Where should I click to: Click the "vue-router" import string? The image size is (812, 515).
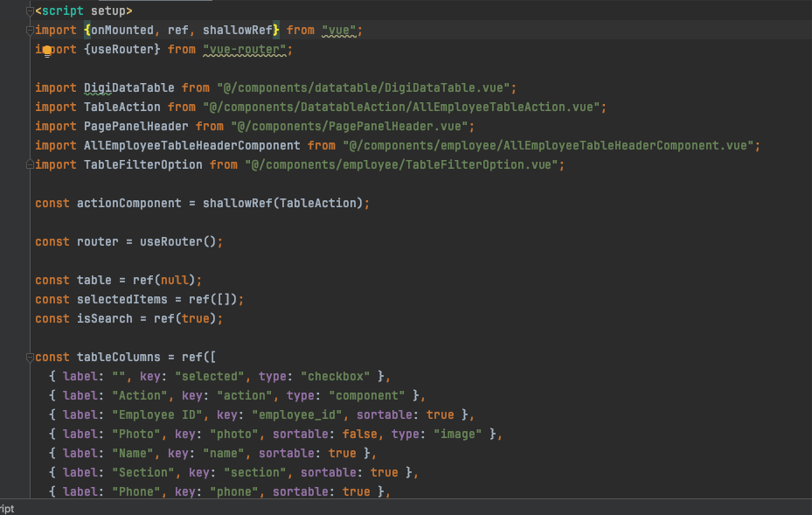244,50
